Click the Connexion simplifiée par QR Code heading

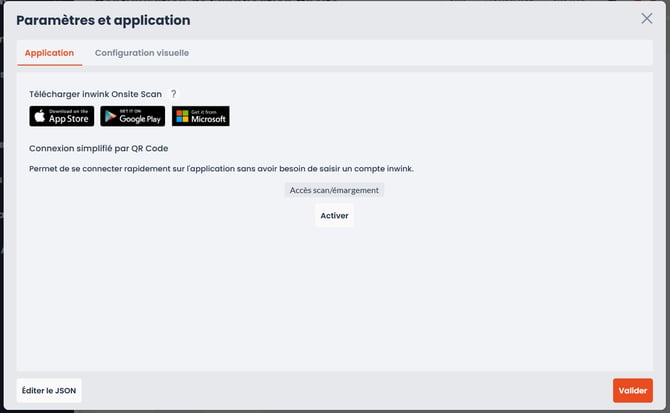99,148
